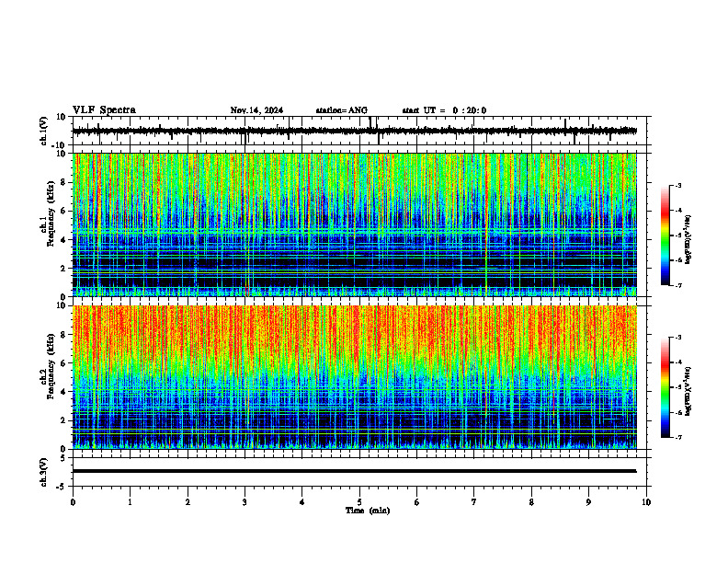This screenshot has width=728, height=563.
Task: Click the ch.1 spectrogram plot area
Action: (354, 224)
